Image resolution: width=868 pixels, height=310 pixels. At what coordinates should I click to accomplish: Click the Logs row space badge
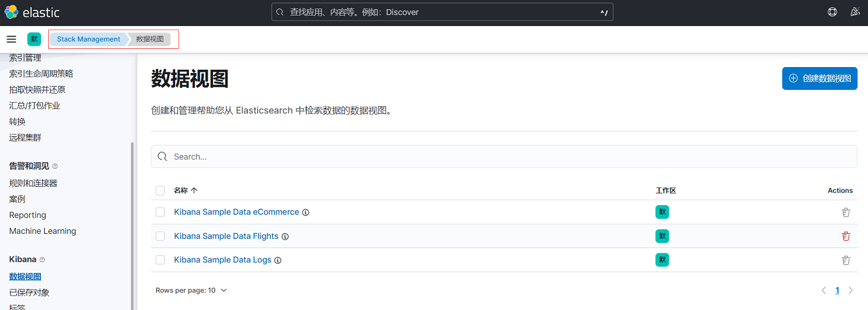tap(662, 259)
